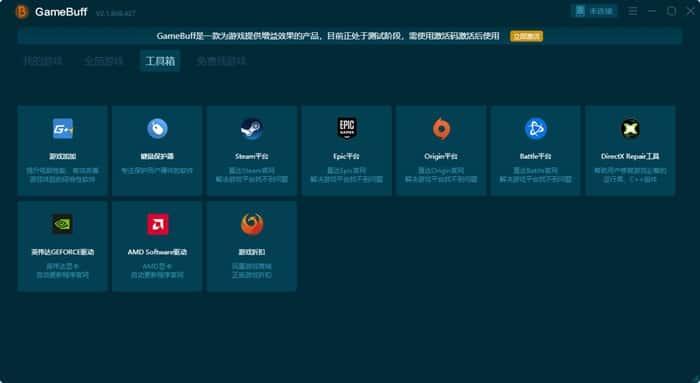Click the description under Epic平台

click(346, 175)
